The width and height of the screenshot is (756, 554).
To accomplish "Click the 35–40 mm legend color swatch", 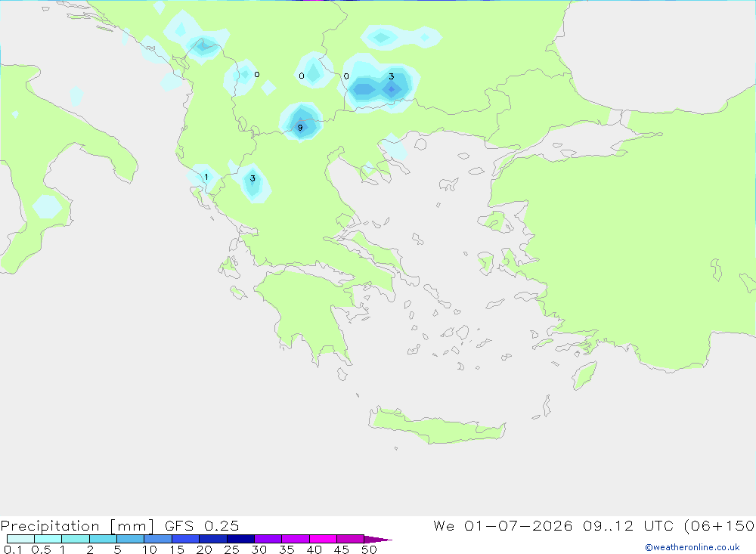I will [x=296, y=539].
